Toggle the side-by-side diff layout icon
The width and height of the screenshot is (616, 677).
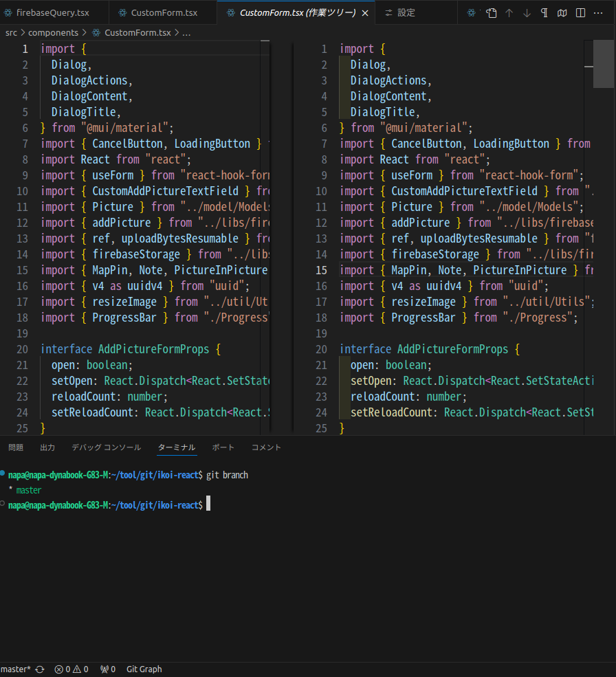580,13
